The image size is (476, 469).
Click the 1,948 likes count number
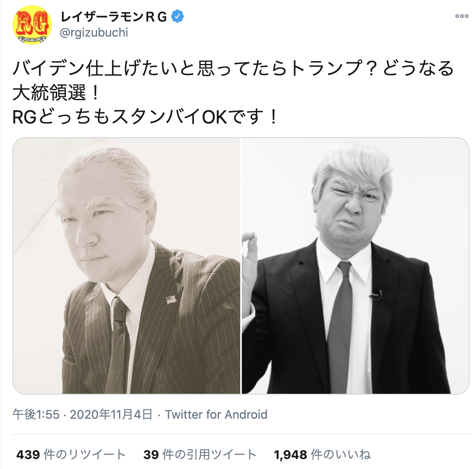(x=291, y=455)
